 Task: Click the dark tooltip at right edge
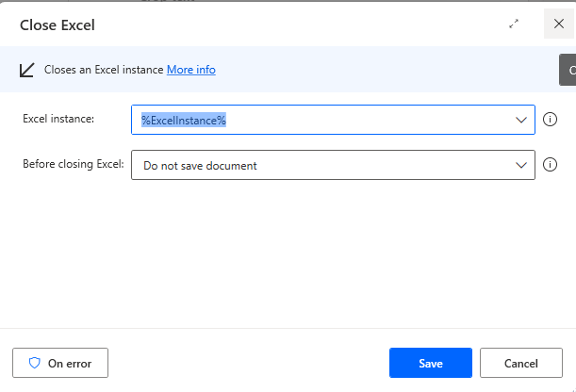tap(568, 70)
